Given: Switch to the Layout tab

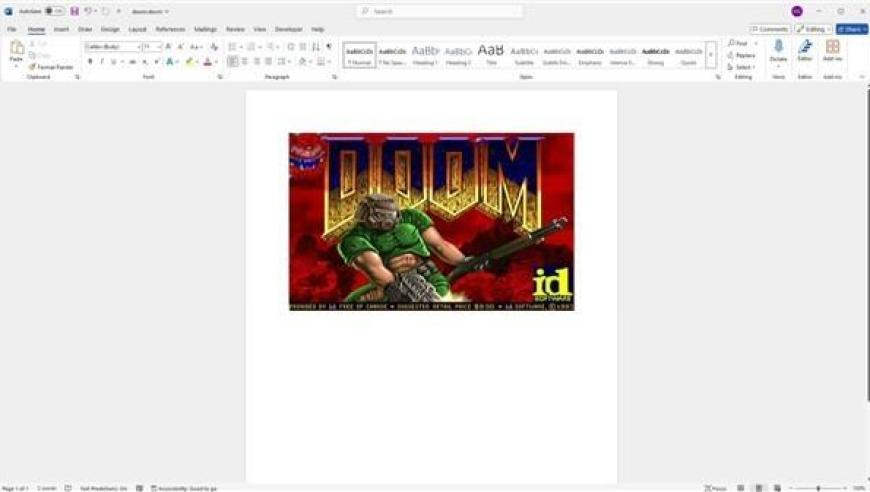Looking at the screenshot, I should [x=137, y=29].
